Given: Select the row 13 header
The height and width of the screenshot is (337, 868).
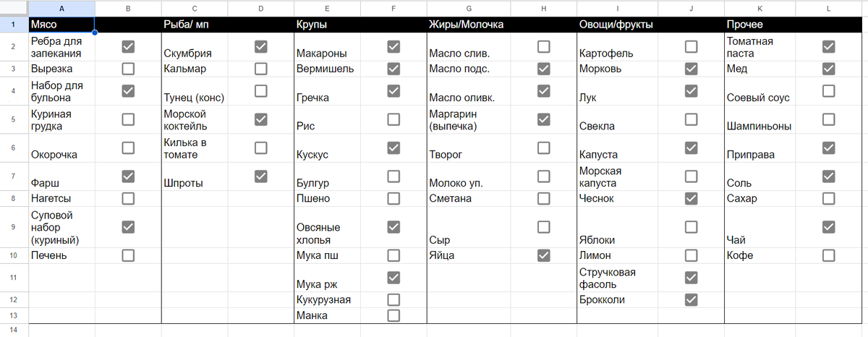Looking at the screenshot, I should coord(14,315).
